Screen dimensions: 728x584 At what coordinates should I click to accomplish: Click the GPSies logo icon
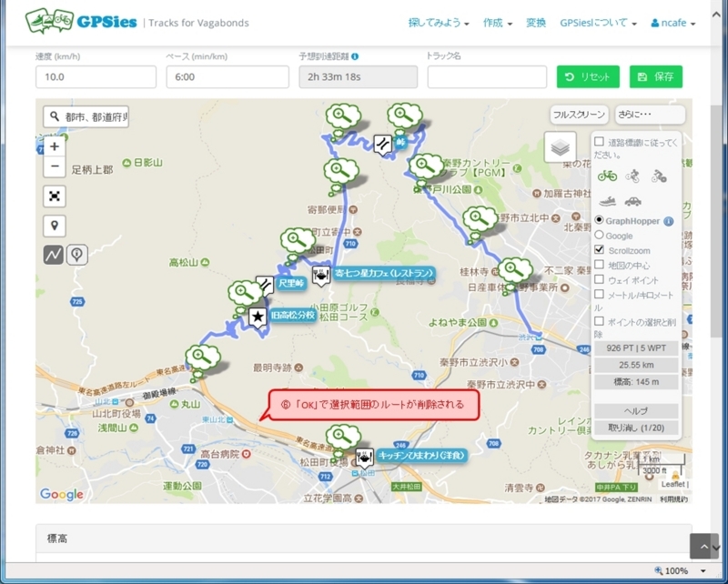pos(50,21)
